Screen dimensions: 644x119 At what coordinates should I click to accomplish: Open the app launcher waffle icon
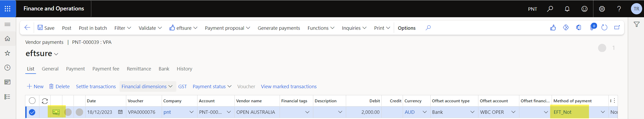pos(8,9)
